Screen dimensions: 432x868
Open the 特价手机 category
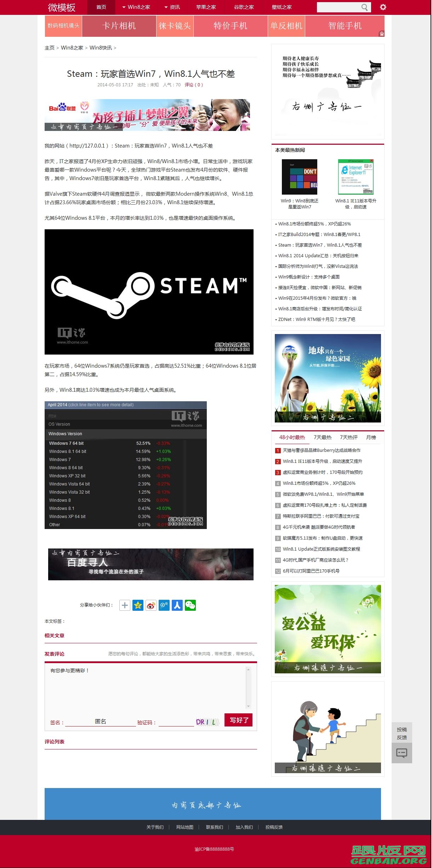click(231, 26)
